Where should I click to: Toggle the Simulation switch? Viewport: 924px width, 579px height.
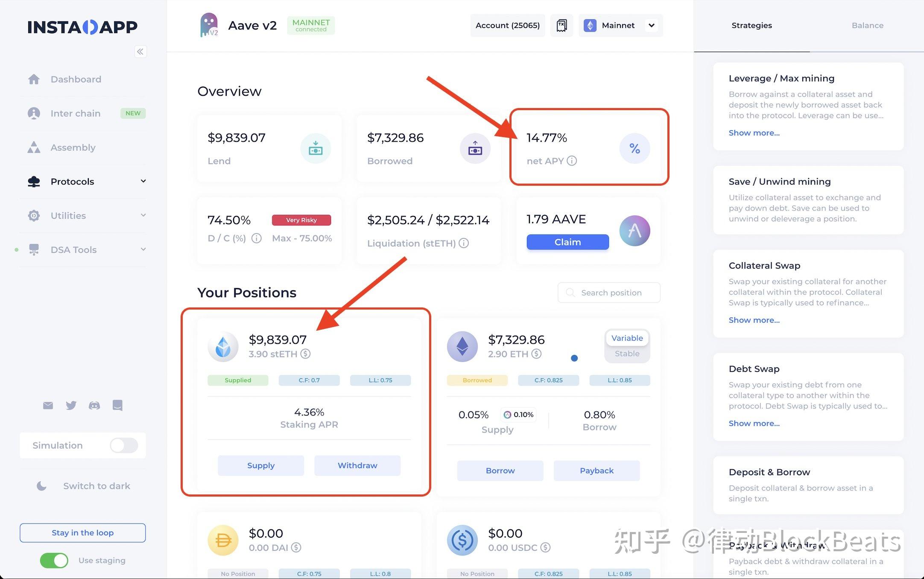(124, 445)
